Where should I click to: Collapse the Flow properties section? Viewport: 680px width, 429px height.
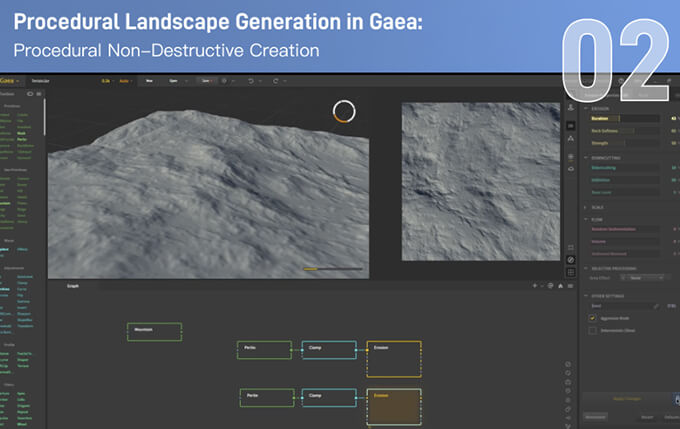coord(586,219)
